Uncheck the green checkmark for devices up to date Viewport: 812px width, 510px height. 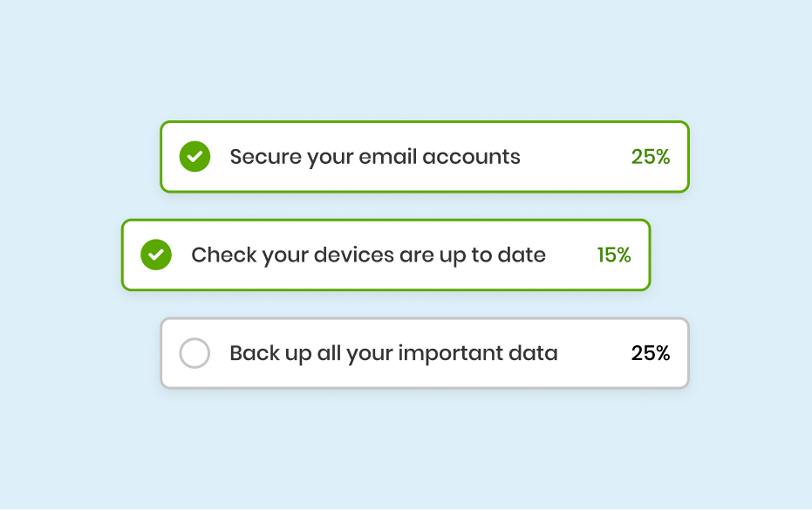point(156,255)
